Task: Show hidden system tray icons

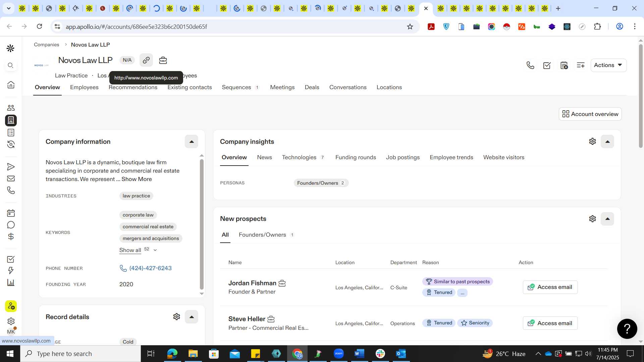Action: [538, 354]
